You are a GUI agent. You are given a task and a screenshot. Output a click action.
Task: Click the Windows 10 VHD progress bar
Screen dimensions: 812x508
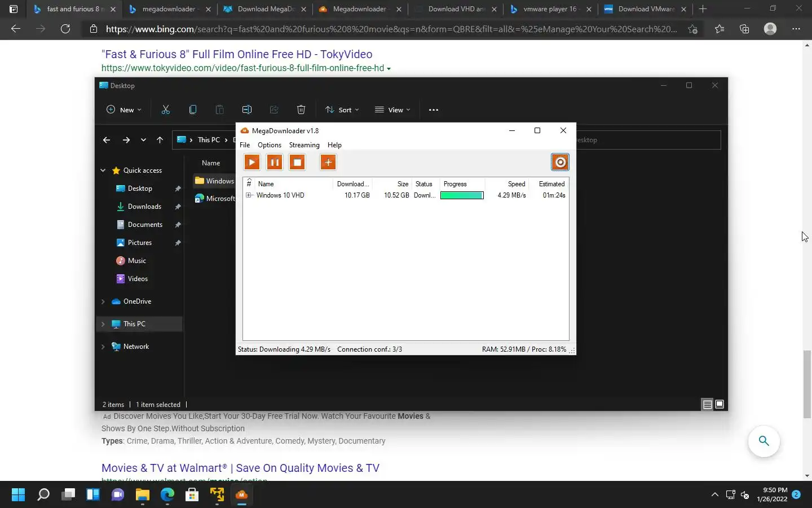click(x=462, y=195)
